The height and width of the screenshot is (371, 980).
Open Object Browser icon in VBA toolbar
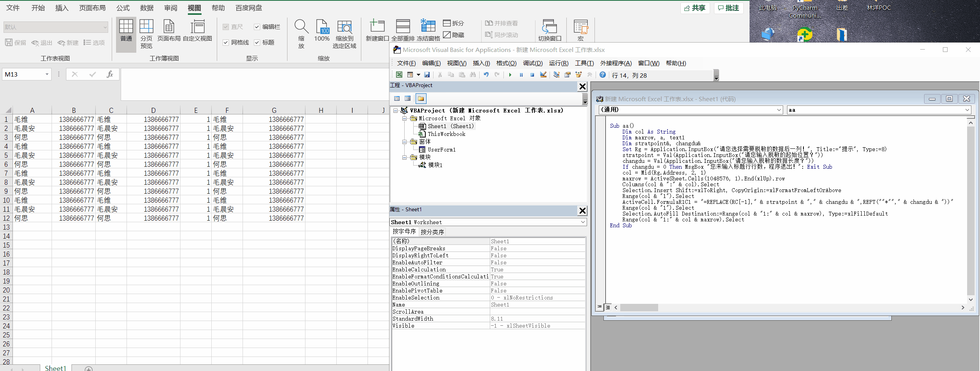click(578, 75)
